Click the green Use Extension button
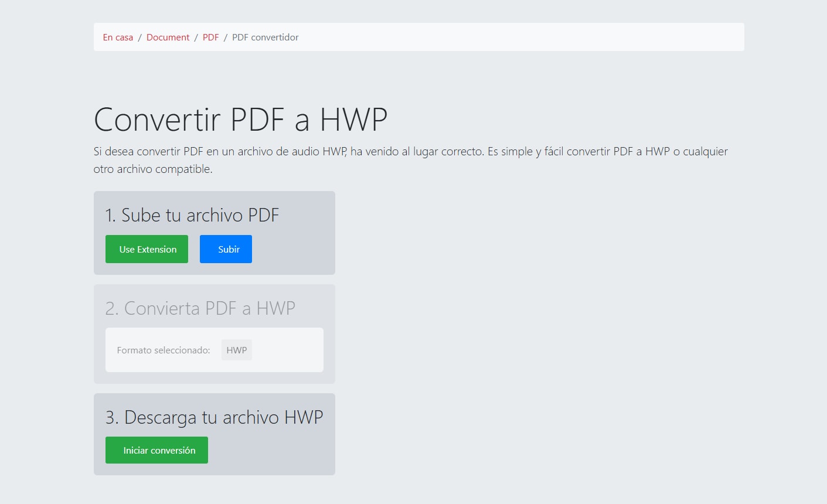The height and width of the screenshot is (504, 827). [147, 248]
